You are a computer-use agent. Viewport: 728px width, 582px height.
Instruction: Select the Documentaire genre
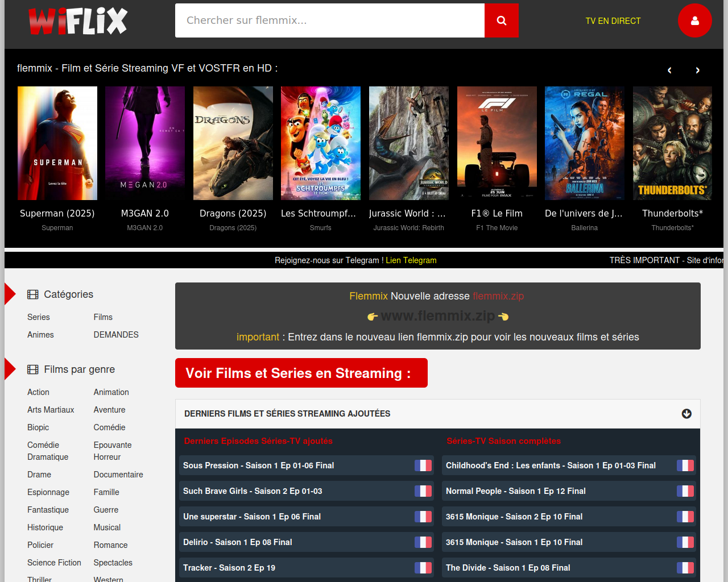coord(118,475)
